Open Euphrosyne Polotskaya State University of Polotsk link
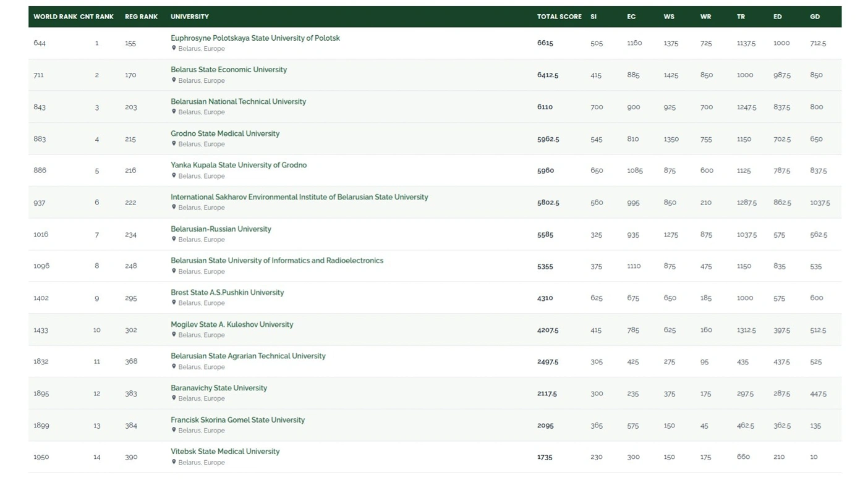The width and height of the screenshot is (868, 488). click(x=255, y=38)
